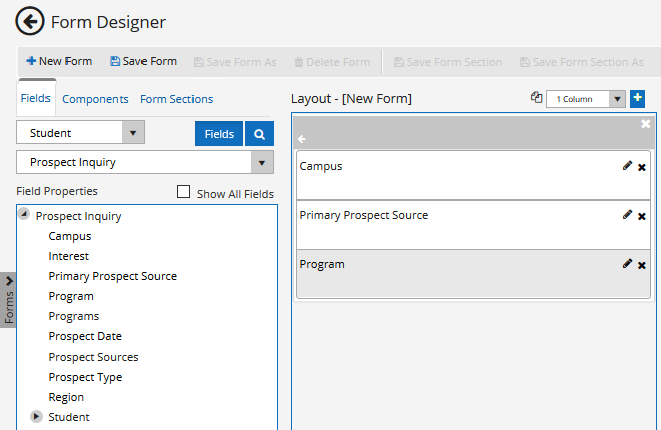Click the search magnifier button
This screenshot has width=661, height=430.
tap(259, 133)
